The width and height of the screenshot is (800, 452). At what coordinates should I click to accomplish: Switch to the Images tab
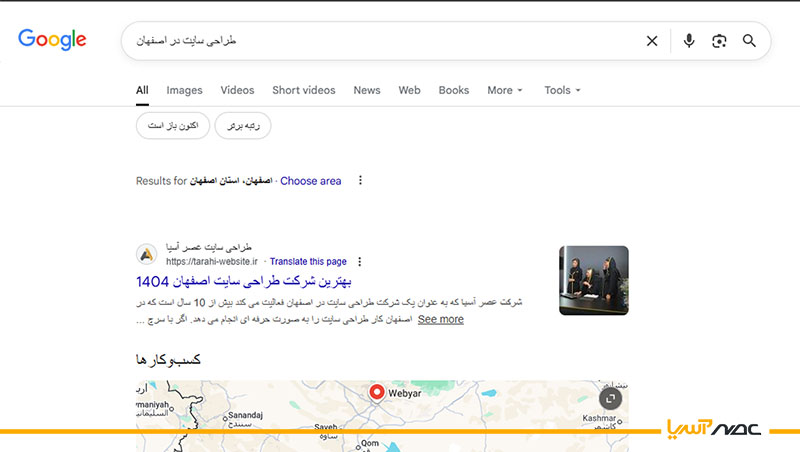184,90
